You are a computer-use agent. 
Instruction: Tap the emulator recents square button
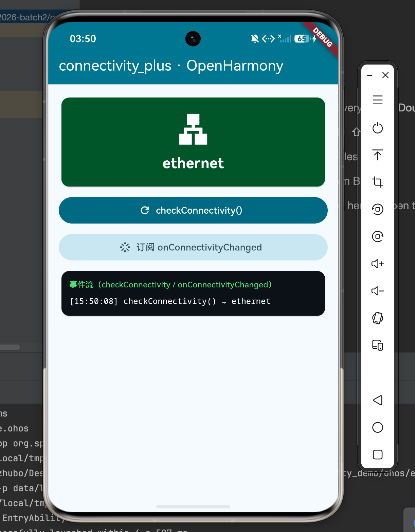pos(378,455)
